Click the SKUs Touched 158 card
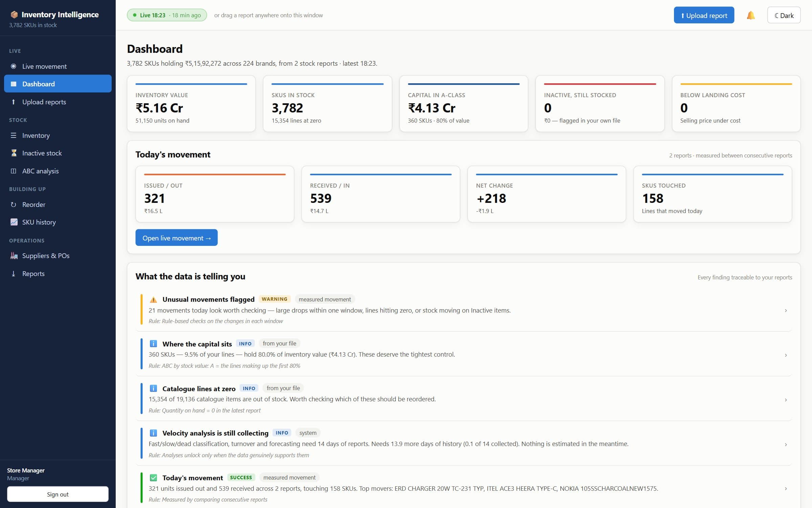The height and width of the screenshot is (508, 812). point(713,194)
